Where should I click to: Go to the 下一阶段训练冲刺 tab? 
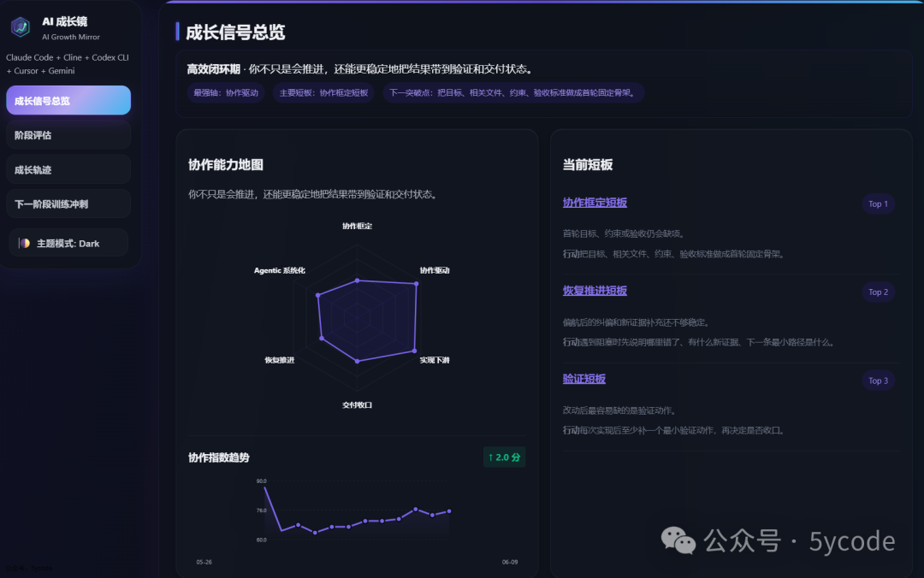68,203
